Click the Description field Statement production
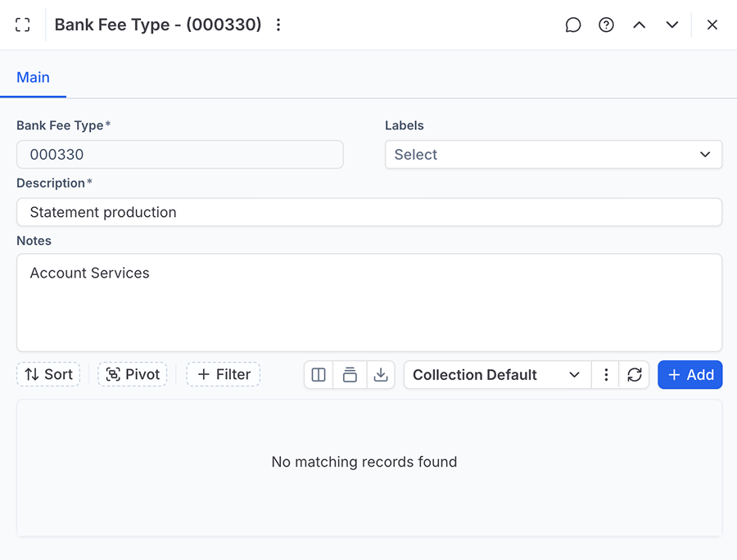737x560 pixels. [369, 212]
